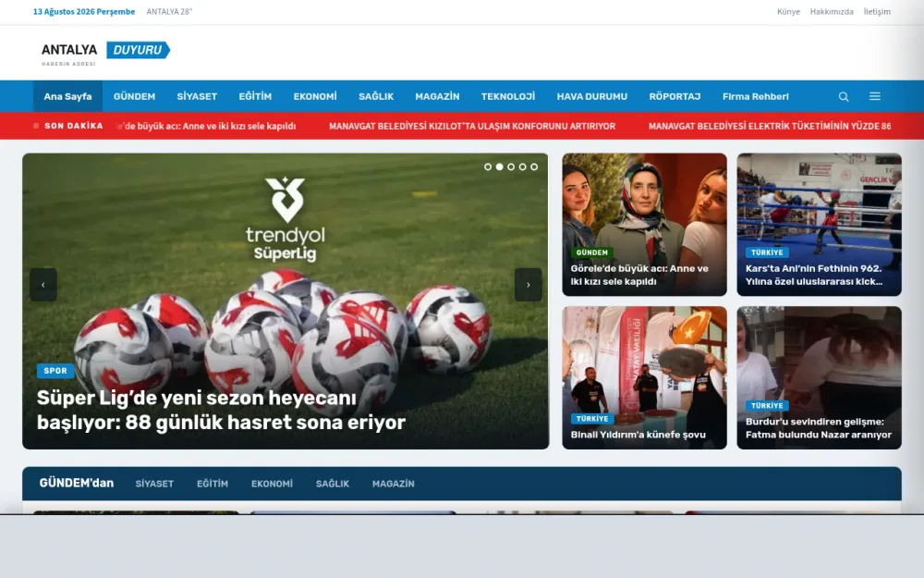Image resolution: width=924 pixels, height=578 pixels.
Task: Open the hamburger menu icon
Action: [x=874, y=96]
